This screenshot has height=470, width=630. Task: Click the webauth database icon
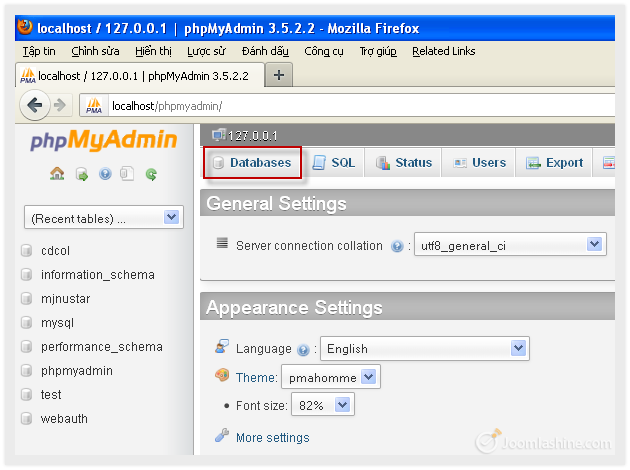[27, 419]
